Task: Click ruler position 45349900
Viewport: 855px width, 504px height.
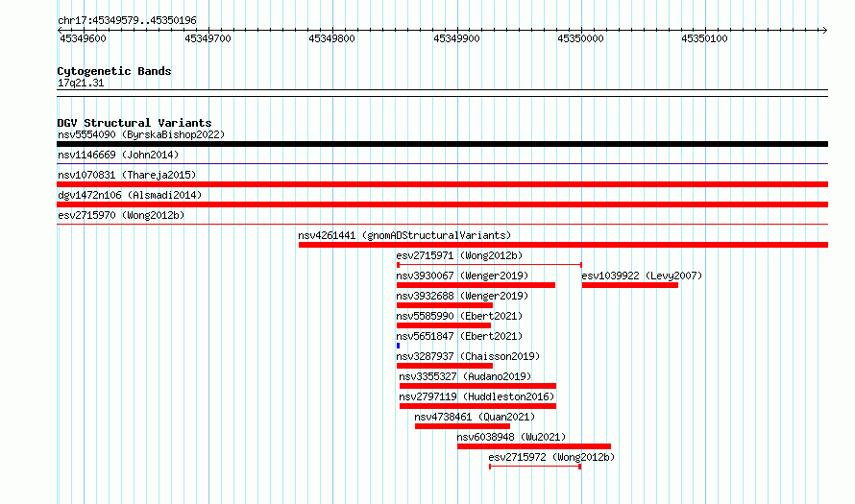Action: (x=456, y=38)
